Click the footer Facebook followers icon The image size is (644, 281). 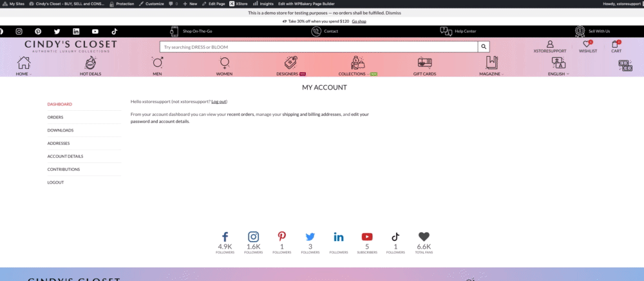point(225,237)
